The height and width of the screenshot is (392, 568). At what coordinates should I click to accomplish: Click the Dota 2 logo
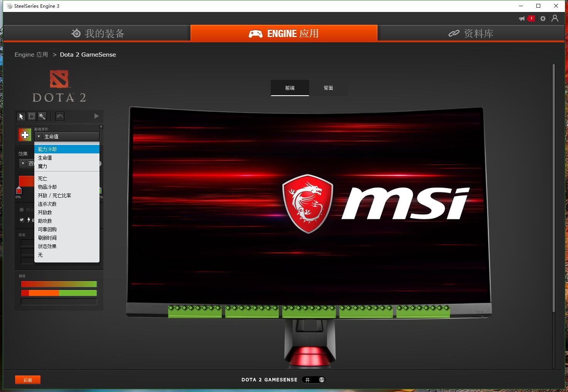point(59,86)
